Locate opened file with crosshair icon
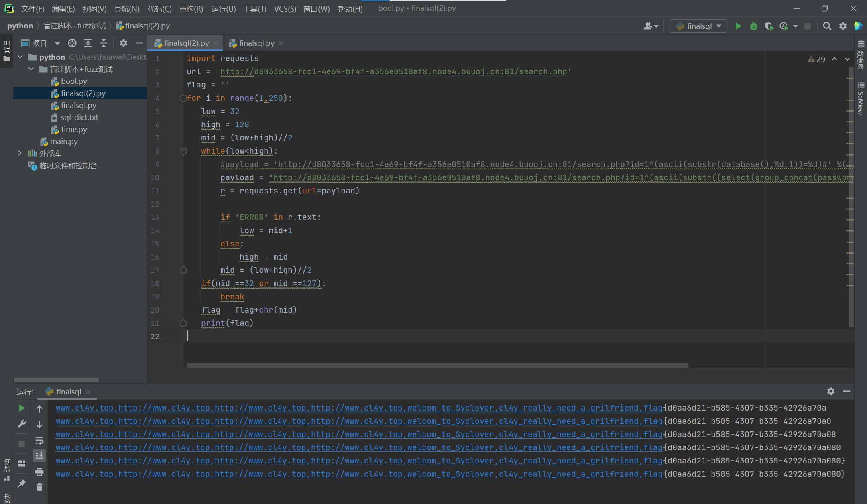The width and height of the screenshot is (867, 504). (x=72, y=43)
